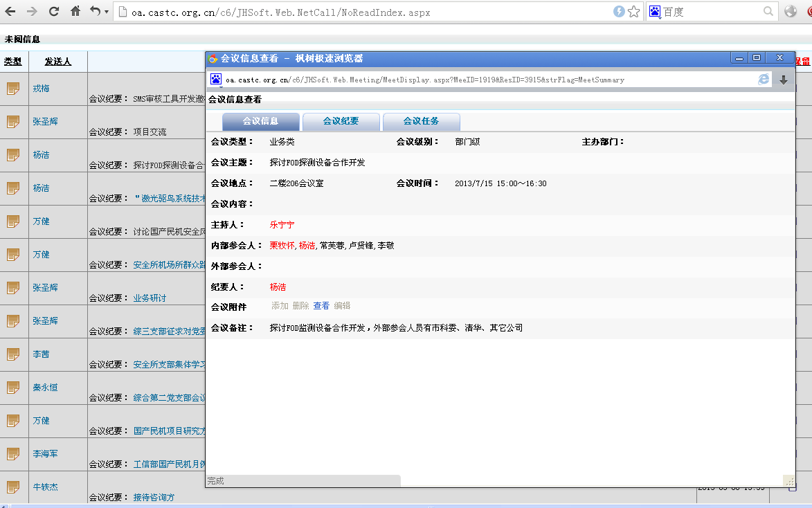Click the 添加 attachment link

280,306
